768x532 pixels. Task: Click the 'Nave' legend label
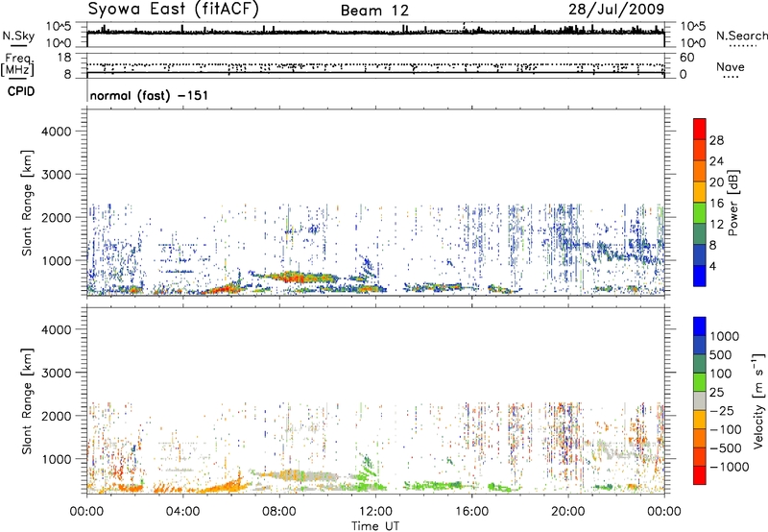pos(731,67)
